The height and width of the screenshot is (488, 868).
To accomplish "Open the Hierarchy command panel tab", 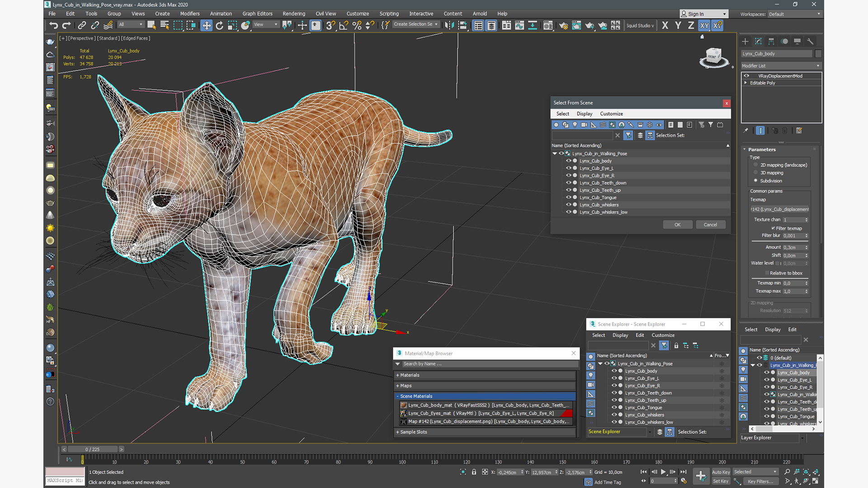I will [x=771, y=41].
